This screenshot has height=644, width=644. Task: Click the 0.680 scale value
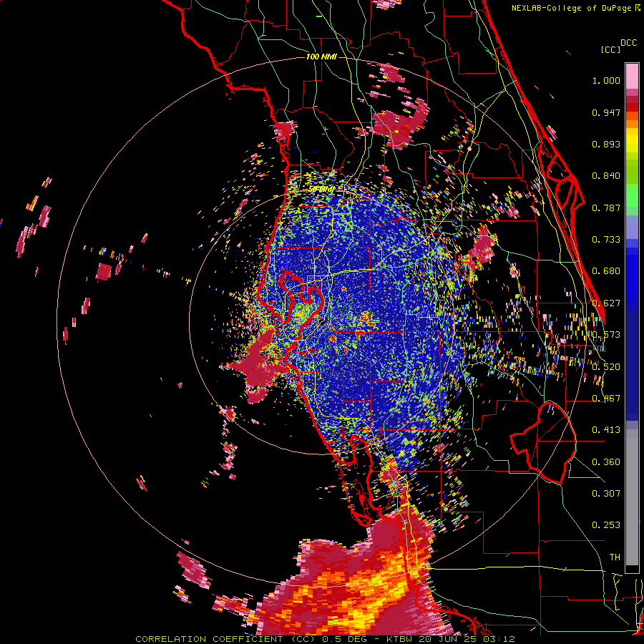coord(606,271)
